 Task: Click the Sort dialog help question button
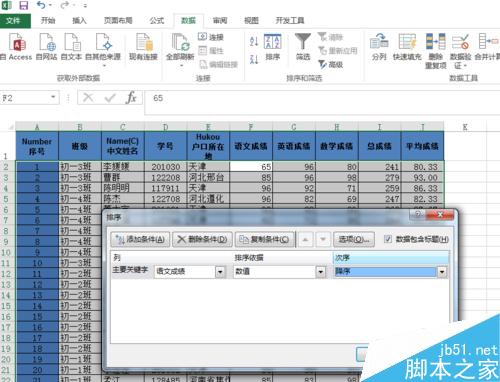coord(418,214)
